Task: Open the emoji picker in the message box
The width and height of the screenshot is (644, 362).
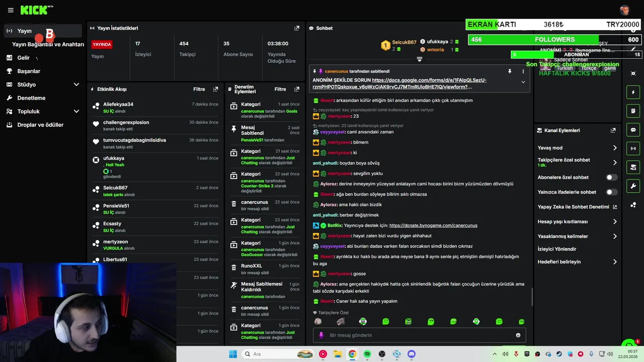Action: (518, 335)
